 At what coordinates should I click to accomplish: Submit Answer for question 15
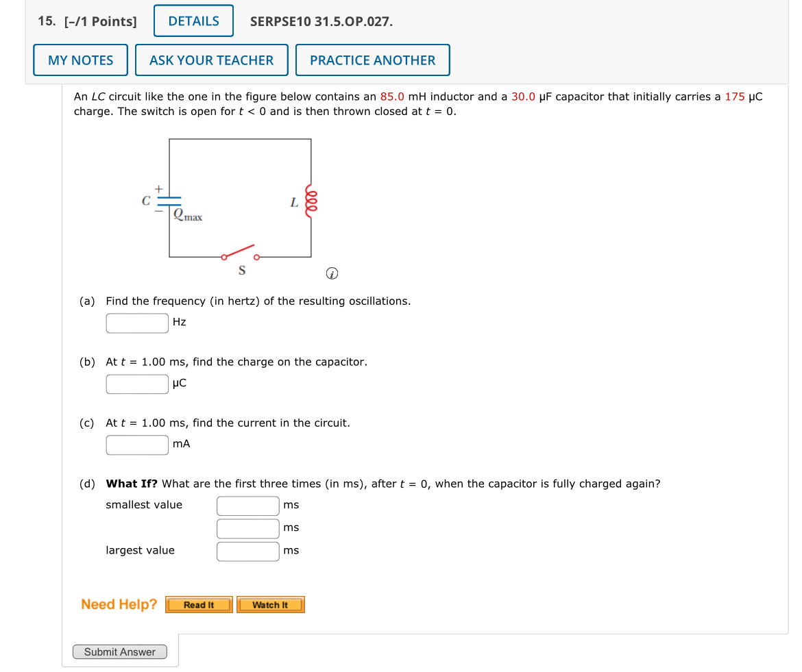(120, 651)
